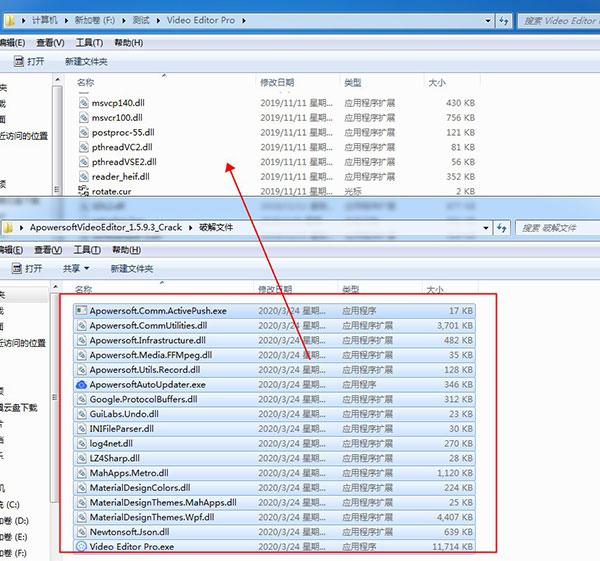This screenshot has height=561, width=600.
Task: Click the rotate.cur cursor file icon
Action: [84, 191]
